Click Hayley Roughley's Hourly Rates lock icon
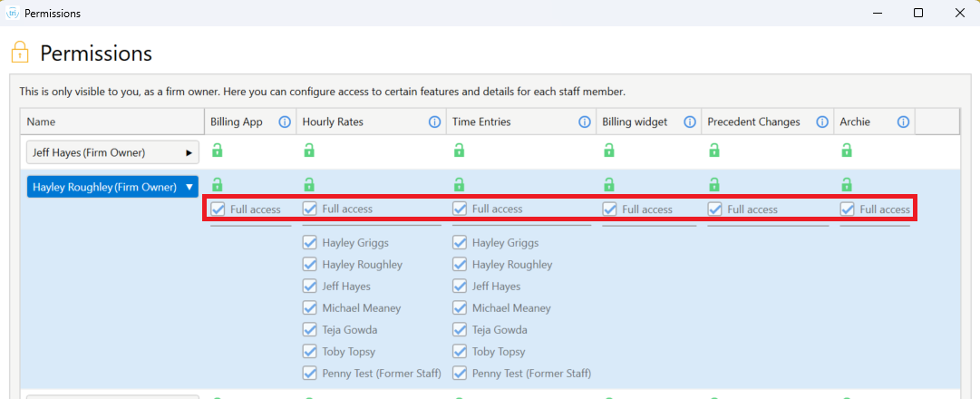Viewport: 980px width, 399px height. tap(309, 184)
